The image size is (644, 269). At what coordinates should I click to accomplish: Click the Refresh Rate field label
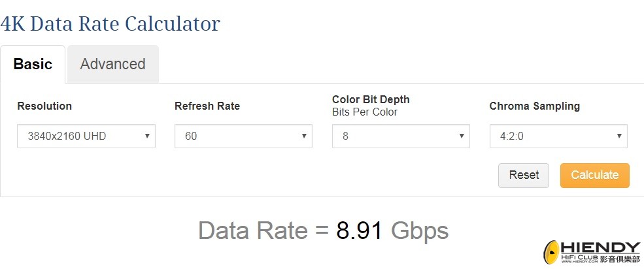[x=207, y=106]
